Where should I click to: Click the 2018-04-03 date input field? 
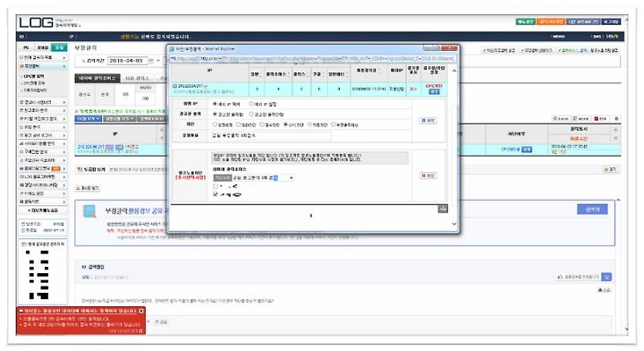(128, 61)
